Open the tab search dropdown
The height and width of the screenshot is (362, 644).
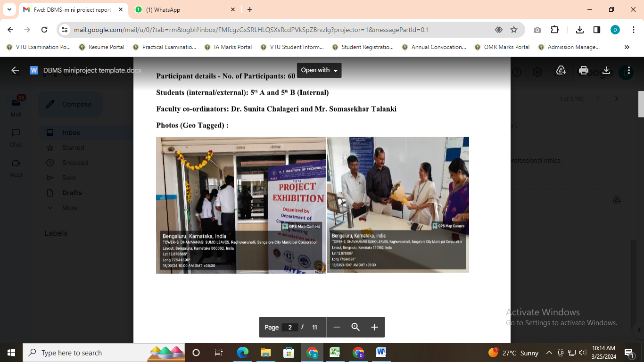tap(9, 9)
